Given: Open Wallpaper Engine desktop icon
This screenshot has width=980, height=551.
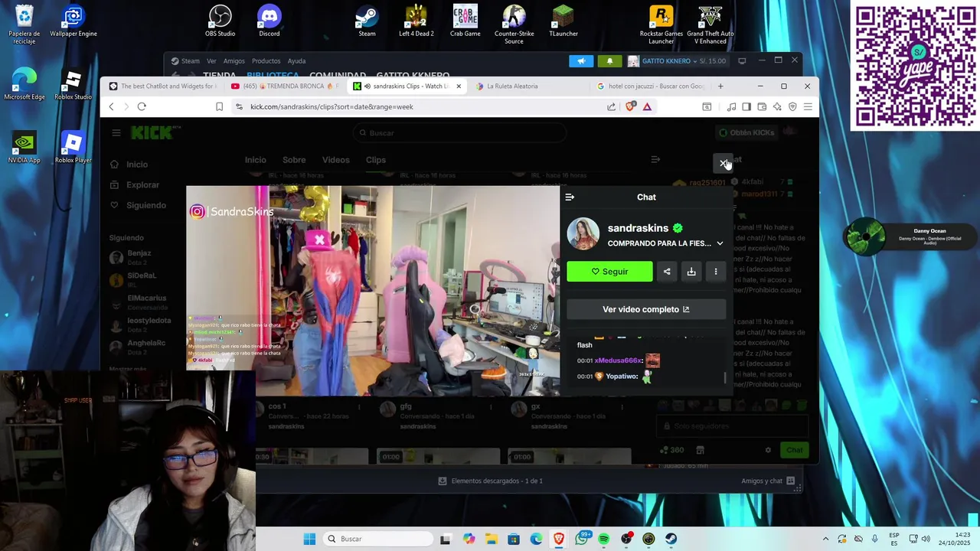Looking at the screenshot, I should point(73,21).
